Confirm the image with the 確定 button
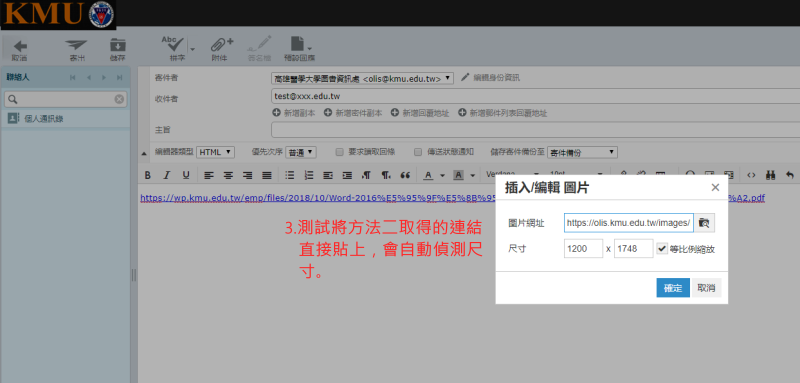800x383 pixels. coord(673,288)
